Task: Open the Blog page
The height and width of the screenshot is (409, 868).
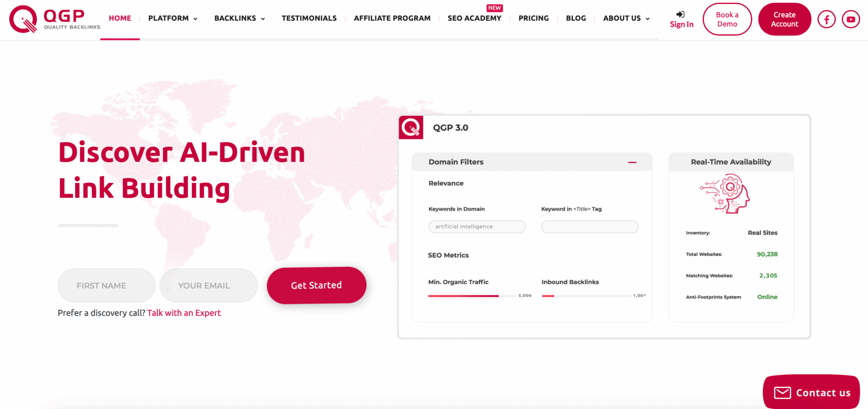Action: pos(576,19)
